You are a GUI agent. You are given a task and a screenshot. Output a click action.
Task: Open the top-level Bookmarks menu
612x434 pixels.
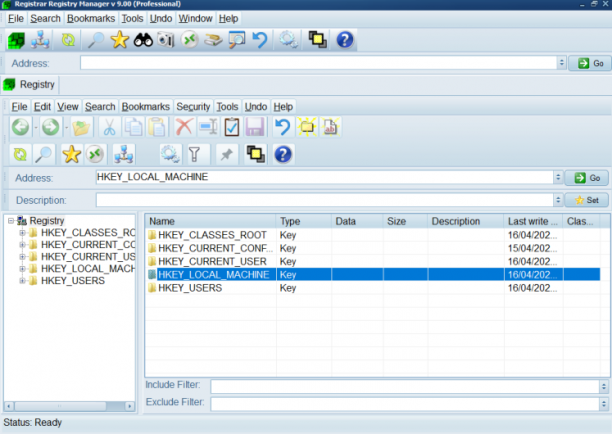[91, 18]
